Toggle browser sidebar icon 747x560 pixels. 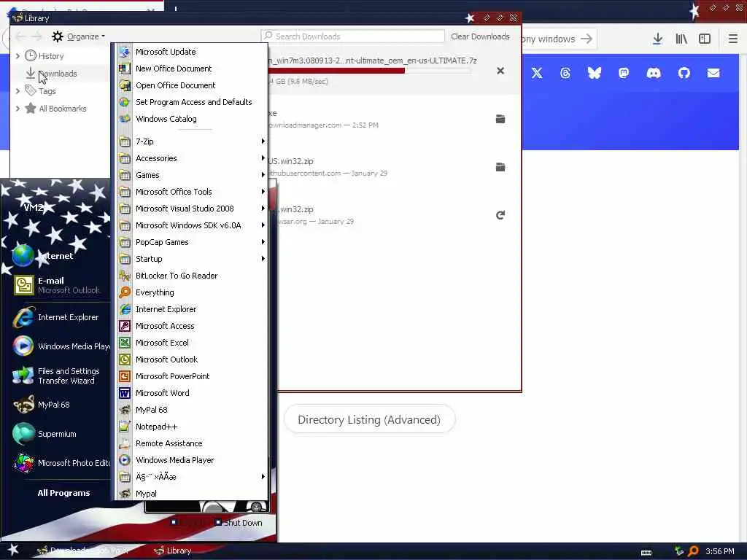[x=705, y=39]
